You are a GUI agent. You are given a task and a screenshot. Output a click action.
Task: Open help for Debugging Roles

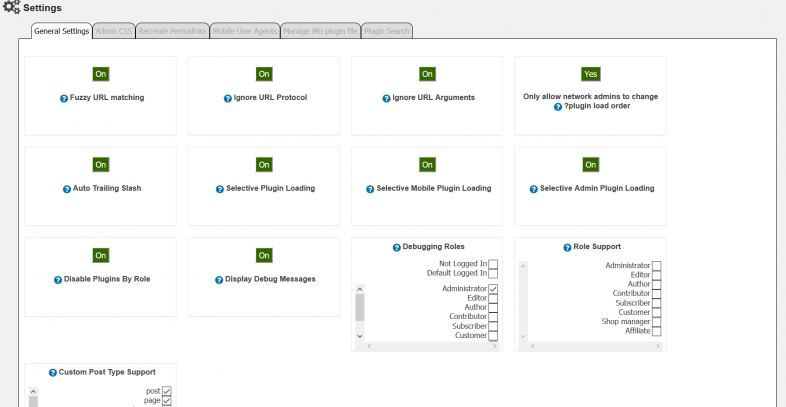397,247
